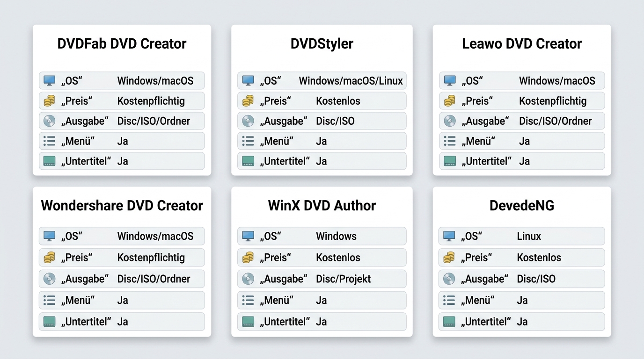The height and width of the screenshot is (359, 644).
Task: Click Disc/ISO/Ordner in DVDFab DVD Creator card
Action: coord(154,121)
